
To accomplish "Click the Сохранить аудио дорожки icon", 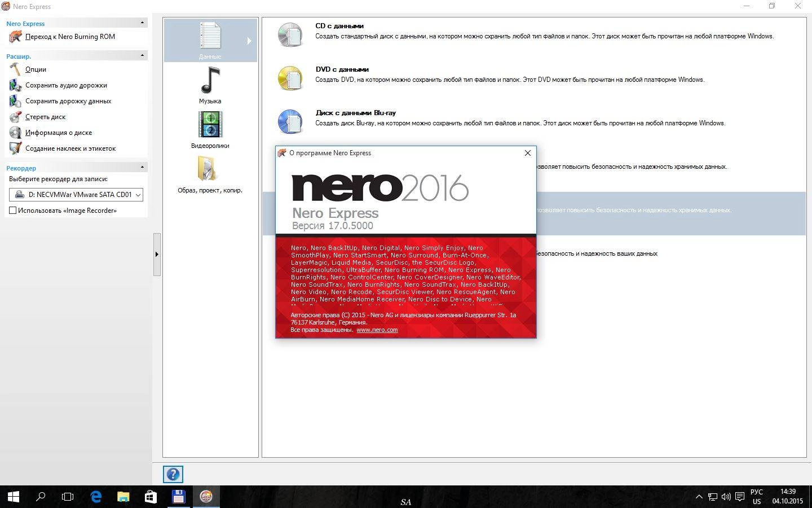I will (15, 85).
